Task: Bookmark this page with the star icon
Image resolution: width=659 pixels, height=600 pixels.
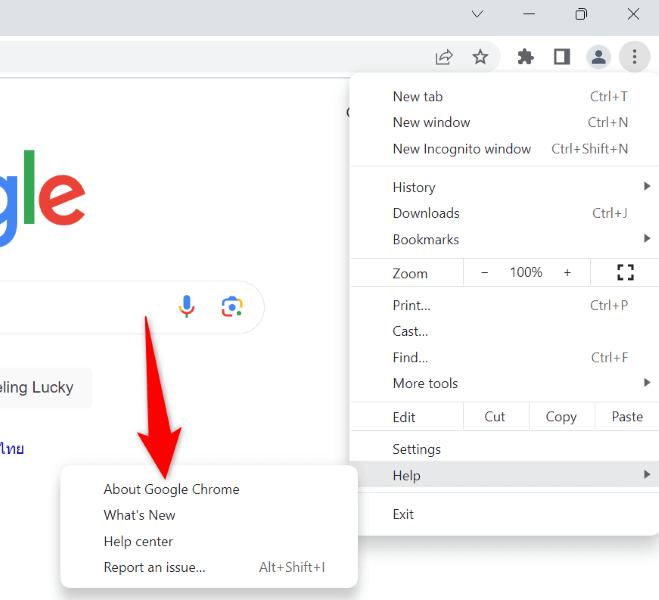Action: tap(480, 57)
